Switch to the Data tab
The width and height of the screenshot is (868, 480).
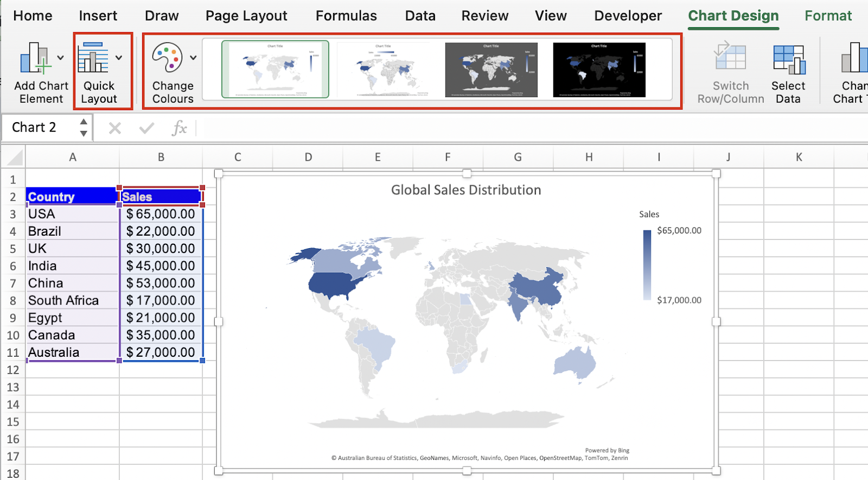point(420,16)
